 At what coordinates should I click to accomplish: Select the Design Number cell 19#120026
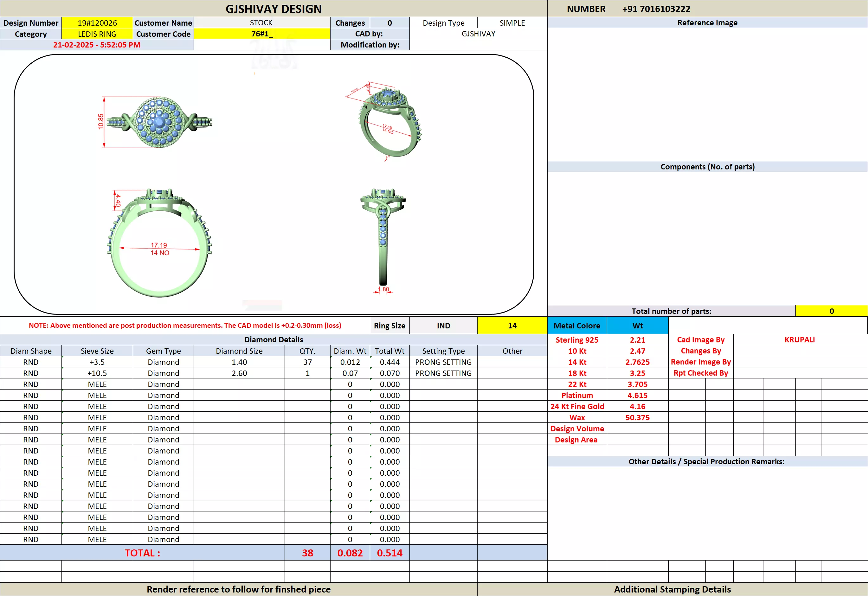(97, 23)
